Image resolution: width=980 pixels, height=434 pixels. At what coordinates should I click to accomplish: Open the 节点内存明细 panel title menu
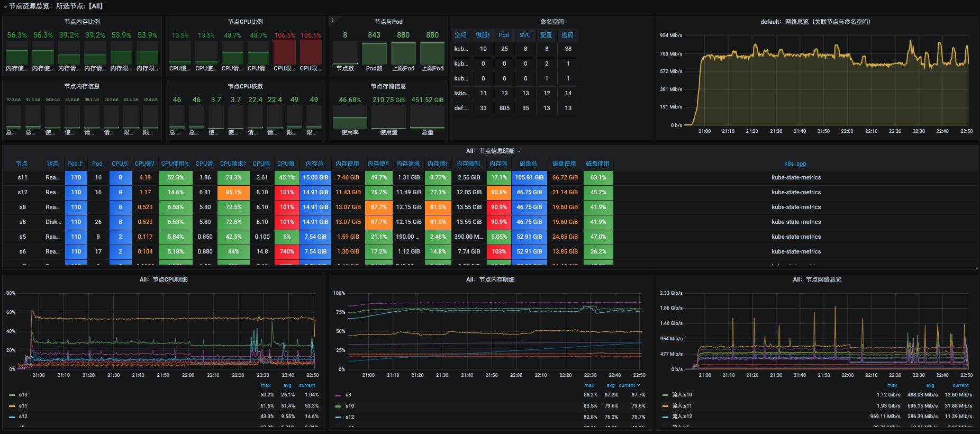tap(490, 279)
